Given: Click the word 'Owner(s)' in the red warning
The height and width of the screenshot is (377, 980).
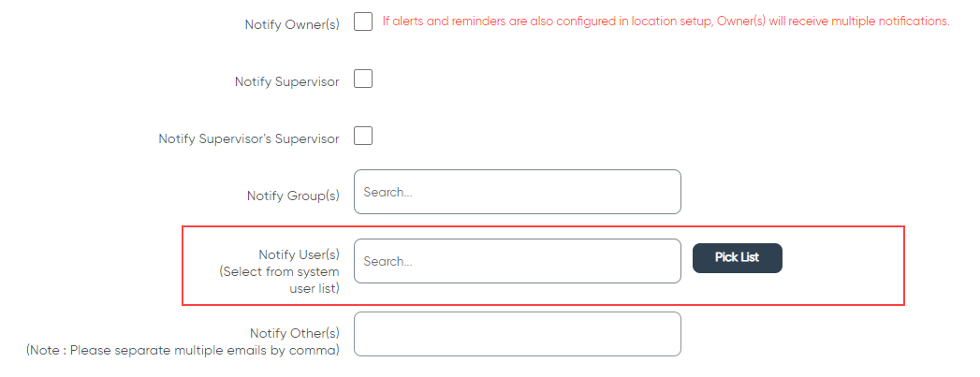Looking at the screenshot, I should [739, 22].
